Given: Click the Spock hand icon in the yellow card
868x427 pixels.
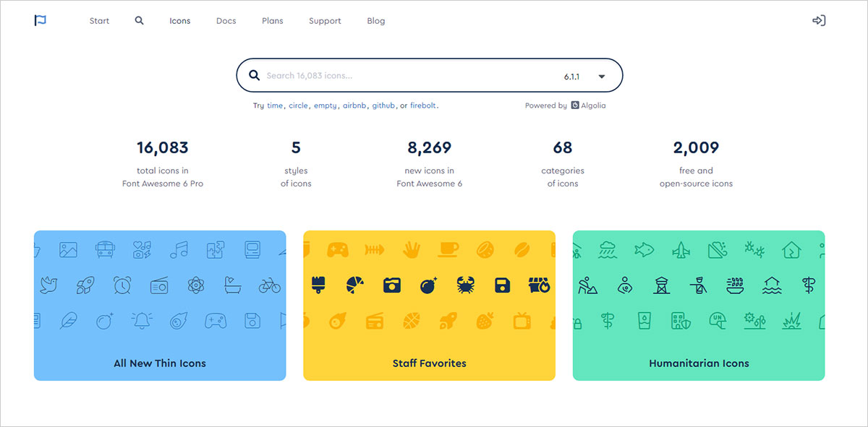Looking at the screenshot, I should [x=411, y=250].
